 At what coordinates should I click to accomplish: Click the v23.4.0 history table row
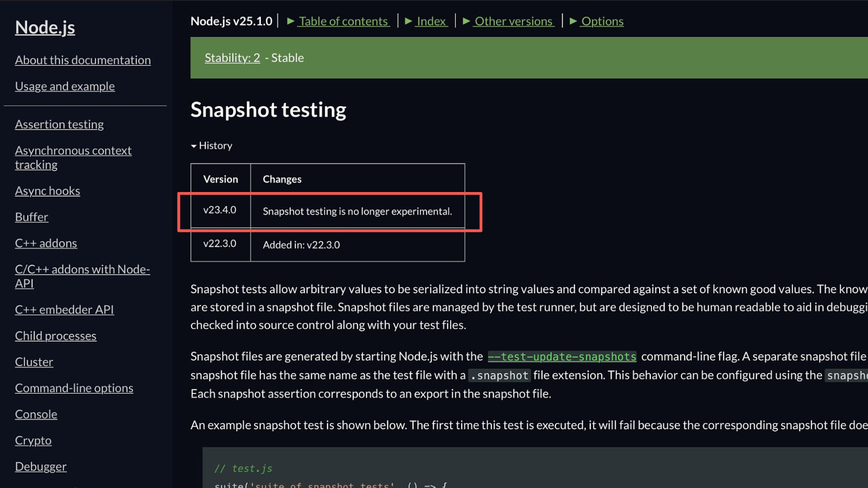tap(328, 211)
